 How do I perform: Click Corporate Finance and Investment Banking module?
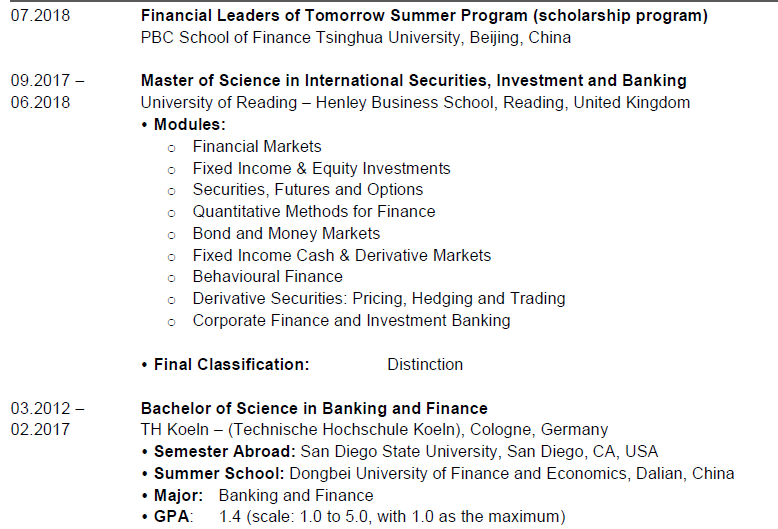pos(351,321)
